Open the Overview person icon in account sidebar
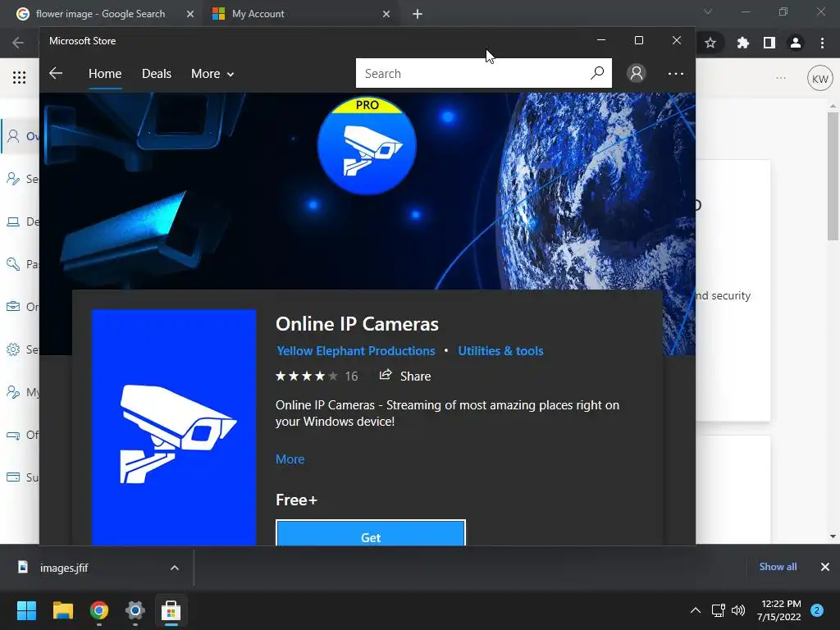The width and height of the screenshot is (840, 630). coord(13,136)
